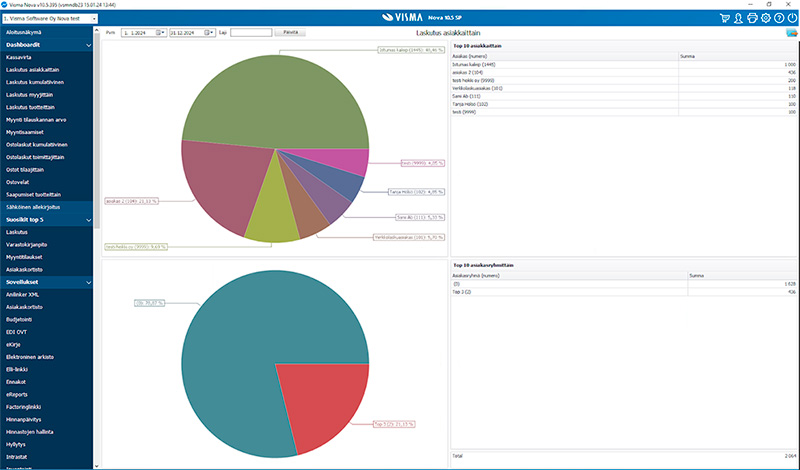Image resolution: width=800 pixels, height=470 pixels.
Task: Select the asiakas 2 (104) table row
Action: point(623,72)
